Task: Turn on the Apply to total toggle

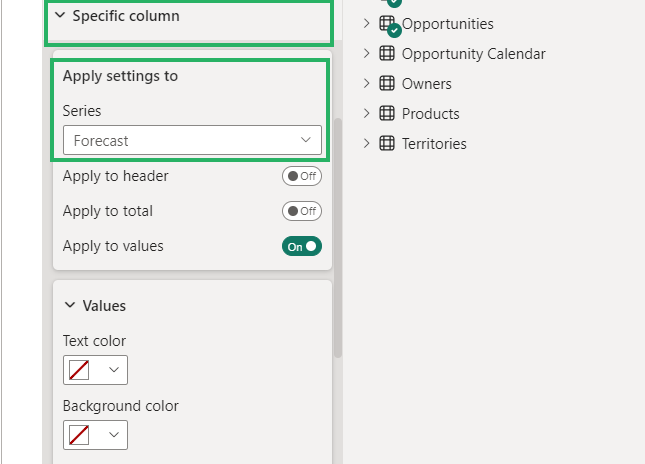Action: (301, 211)
